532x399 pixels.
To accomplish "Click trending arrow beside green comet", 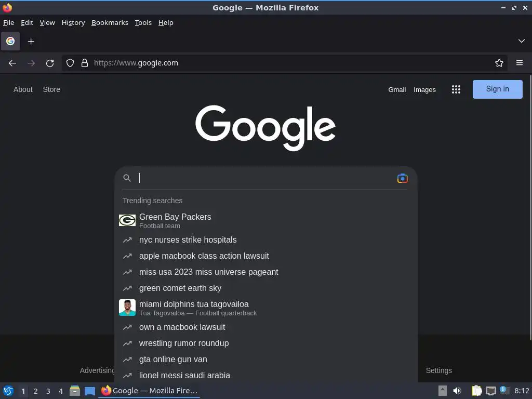I will point(127,288).
